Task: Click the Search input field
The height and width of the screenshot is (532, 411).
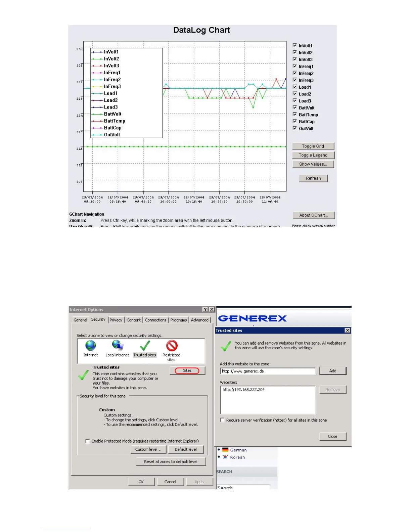Action: click(243, 487)
